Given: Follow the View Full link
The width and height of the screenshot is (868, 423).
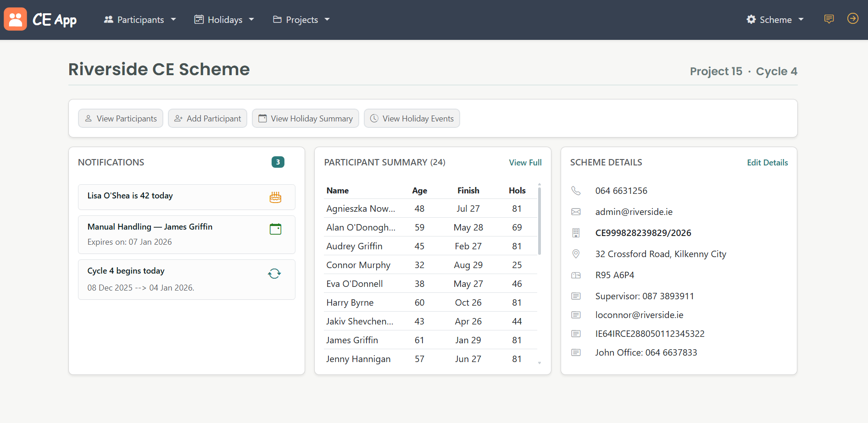Looking at the screenshot, I should tap(525, 163).
